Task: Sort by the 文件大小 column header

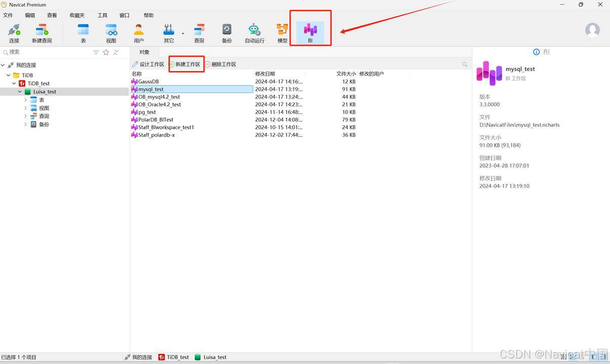Action: click(x=332, y=74)
